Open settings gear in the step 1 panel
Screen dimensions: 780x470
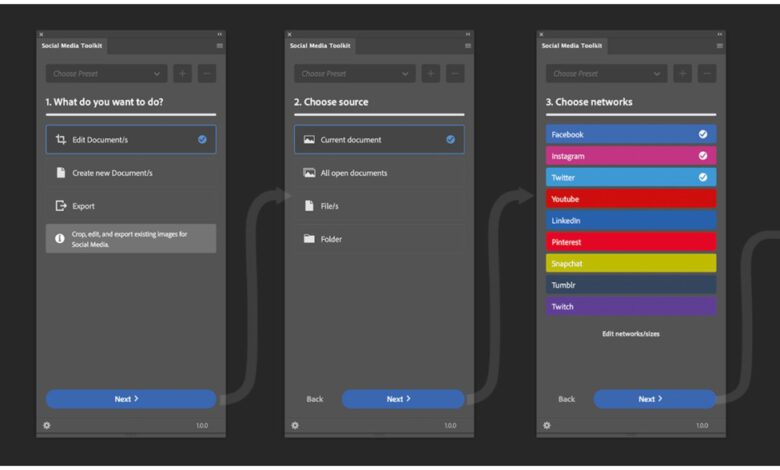47,425
